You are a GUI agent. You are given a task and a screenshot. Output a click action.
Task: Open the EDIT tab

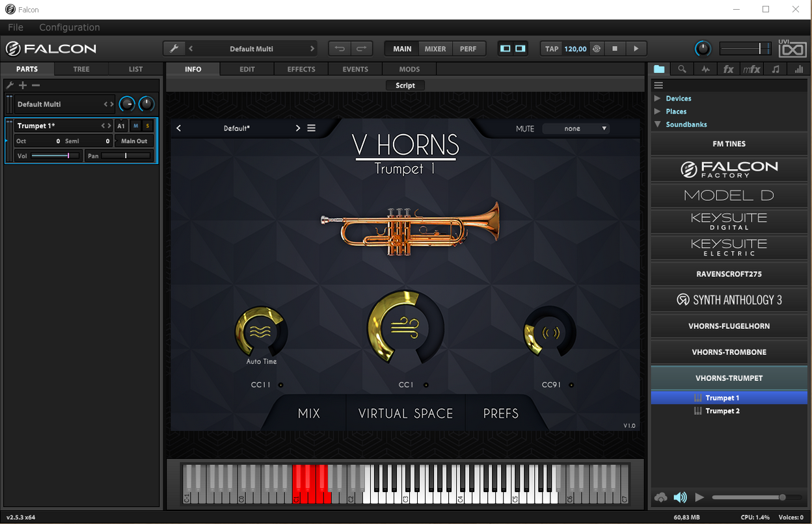point(247,69)
